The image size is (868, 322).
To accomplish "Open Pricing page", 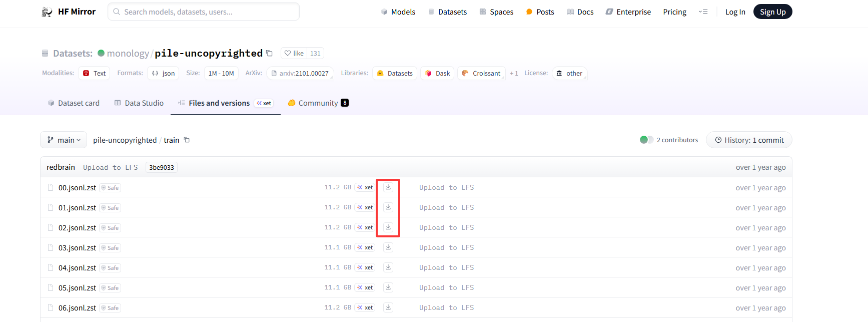I will click(674, 12).
